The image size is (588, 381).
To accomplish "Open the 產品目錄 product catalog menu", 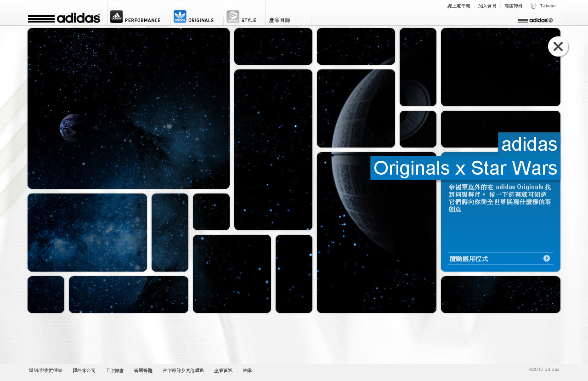I will (x=280, y=20).
